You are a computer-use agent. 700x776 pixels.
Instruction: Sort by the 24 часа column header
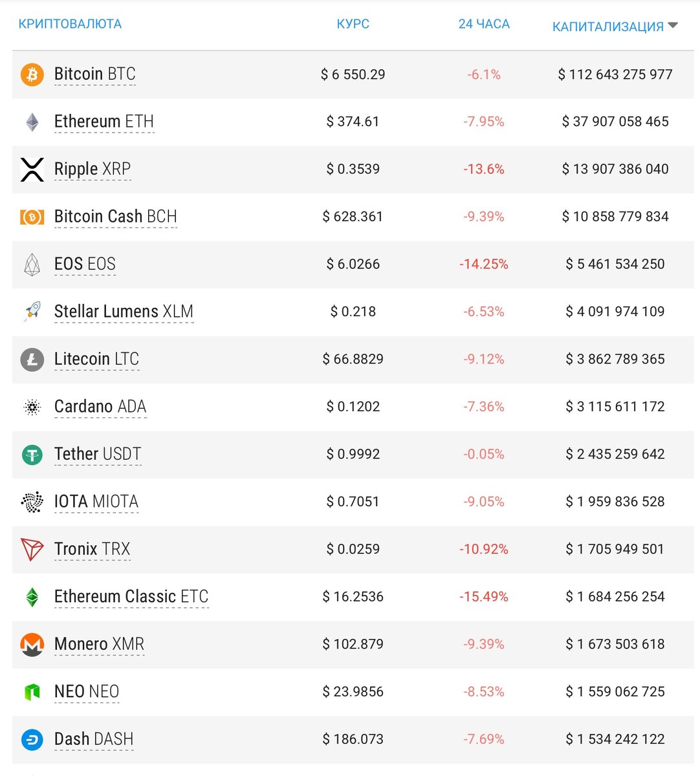484,24
